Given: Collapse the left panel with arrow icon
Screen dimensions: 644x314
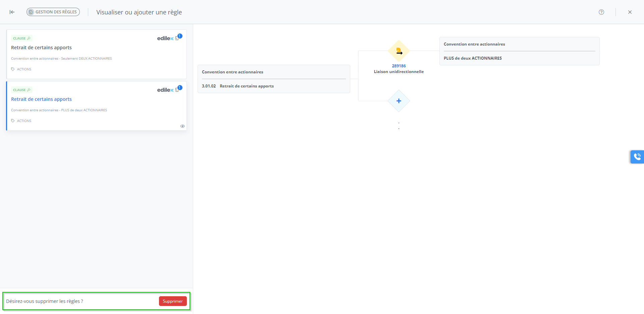Looking at the screenshot, I should [12, 12].
